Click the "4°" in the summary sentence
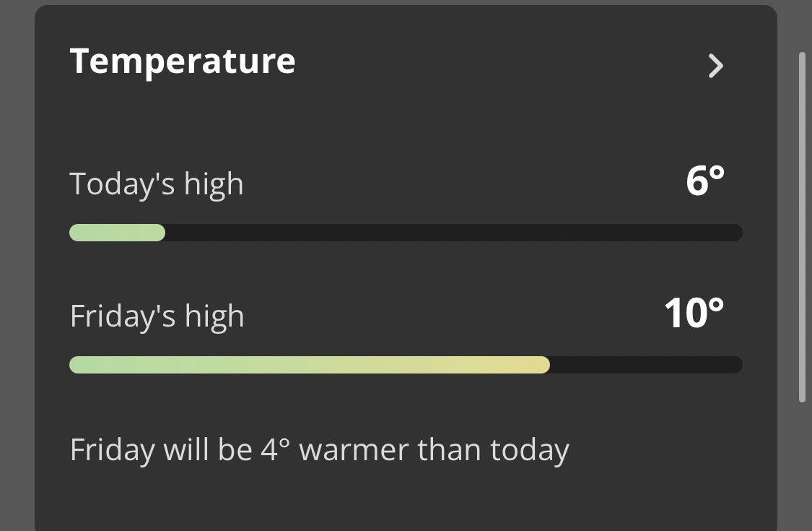 [274, 450]
